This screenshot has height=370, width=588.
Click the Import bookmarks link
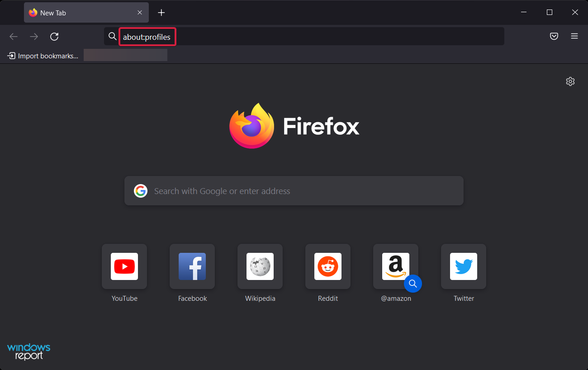[x=42, y=56]
